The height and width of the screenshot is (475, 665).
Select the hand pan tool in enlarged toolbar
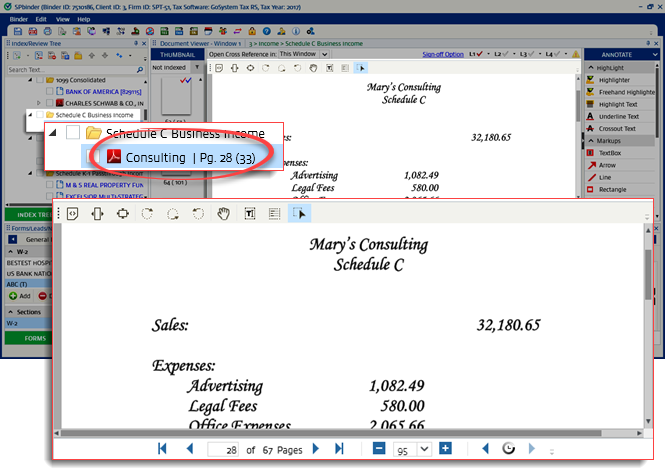[x=223, y=213]
